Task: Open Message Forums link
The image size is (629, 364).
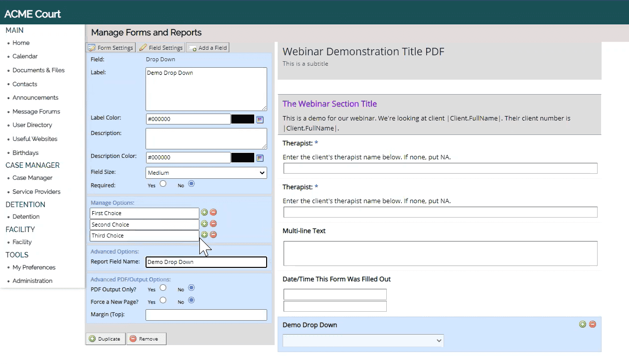Action: (x=36, y=112)
